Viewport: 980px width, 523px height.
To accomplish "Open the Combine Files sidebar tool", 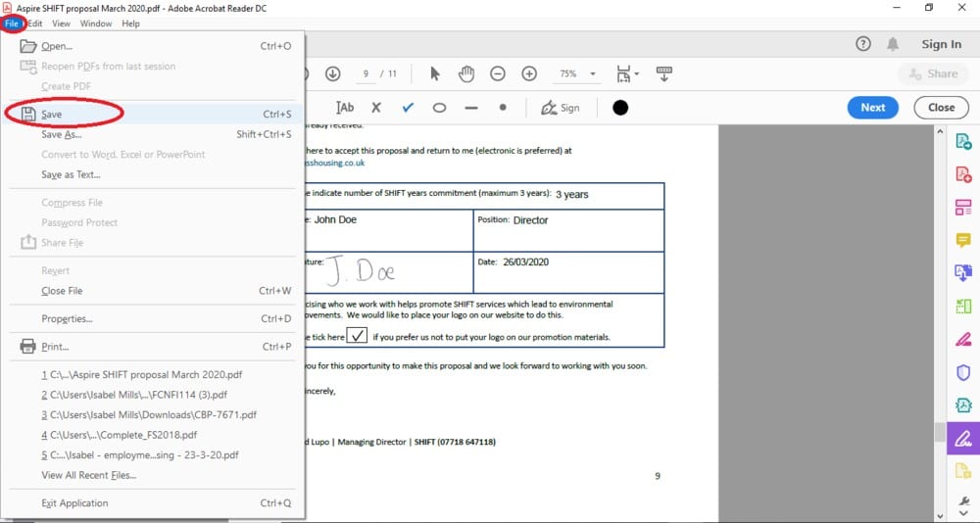I will 963,272.
